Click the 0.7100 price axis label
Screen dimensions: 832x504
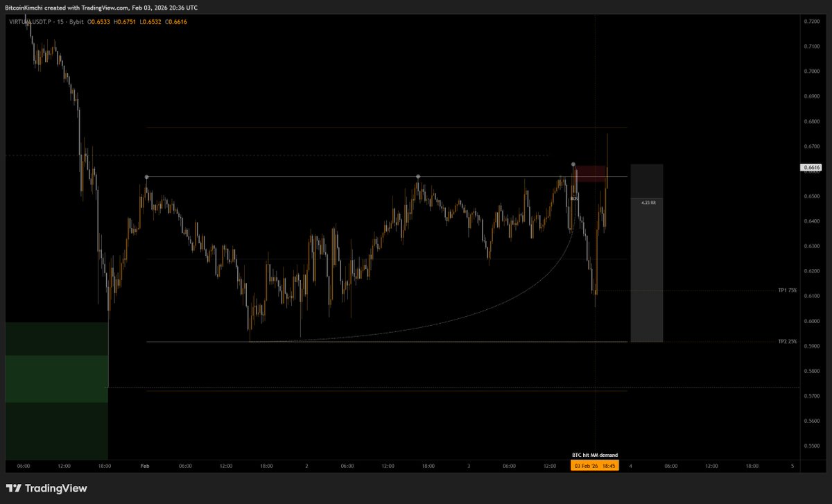[x=812, y=46]
